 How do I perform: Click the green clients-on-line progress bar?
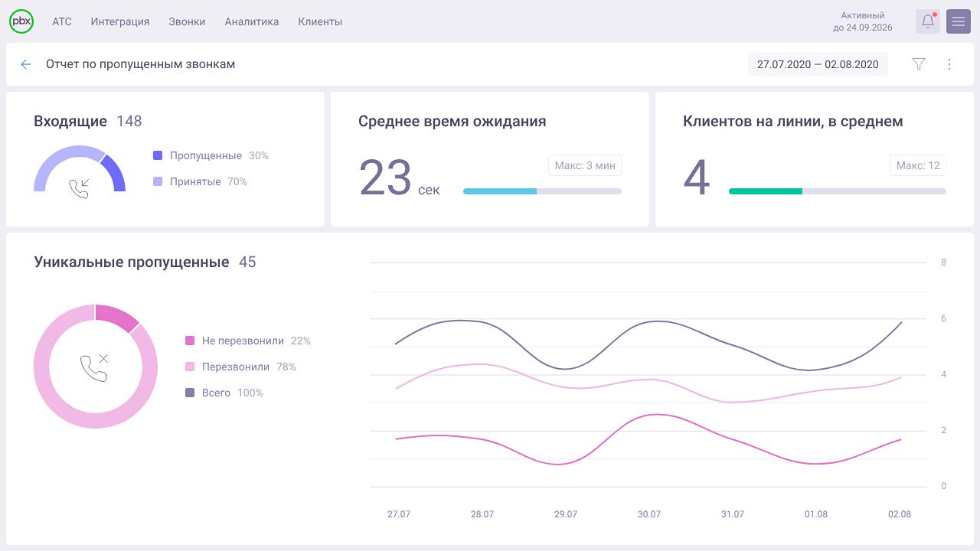pos(766,191)
